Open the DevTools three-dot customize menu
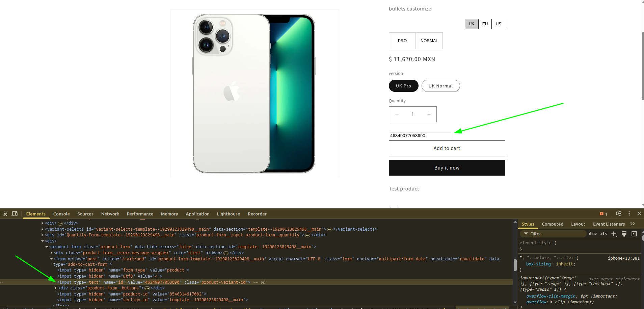Image resolution: width=644 pixels, height=309 pixels. 629,213
